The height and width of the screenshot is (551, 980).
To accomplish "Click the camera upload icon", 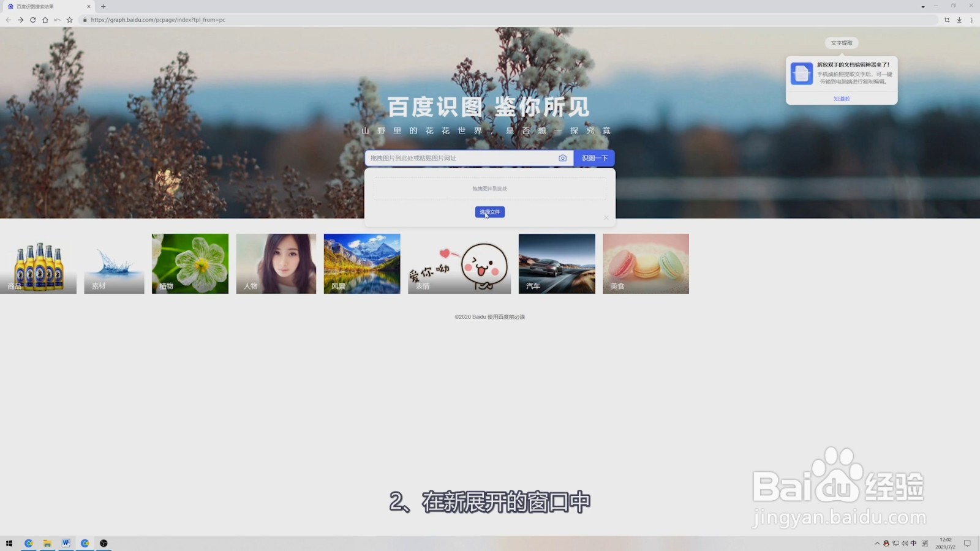I will 562,158.
